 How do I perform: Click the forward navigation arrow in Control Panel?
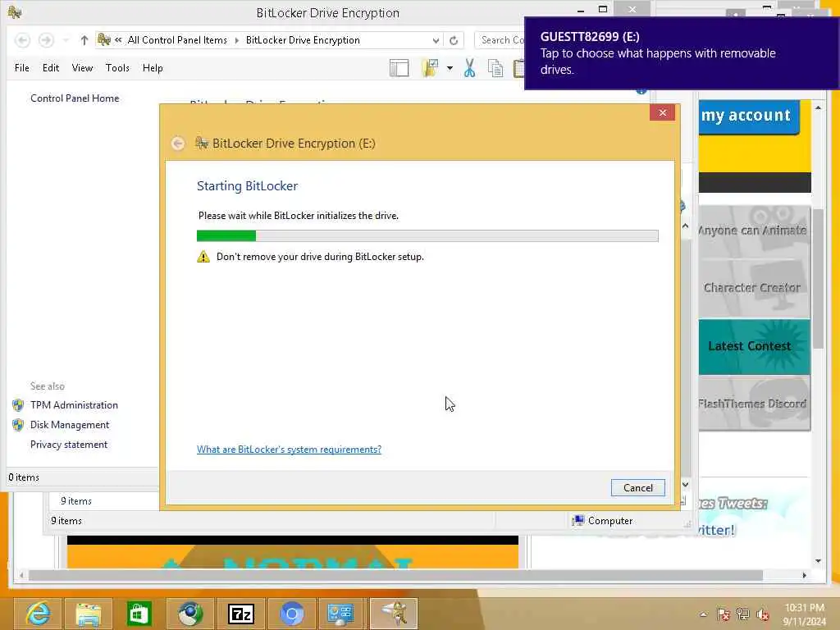(x=46, y=40)
